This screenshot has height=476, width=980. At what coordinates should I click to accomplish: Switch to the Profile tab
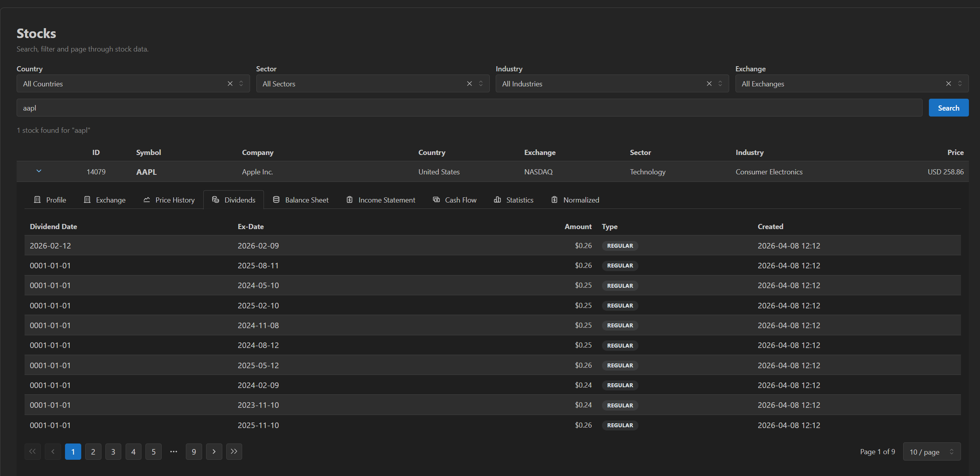click(50, 200)
